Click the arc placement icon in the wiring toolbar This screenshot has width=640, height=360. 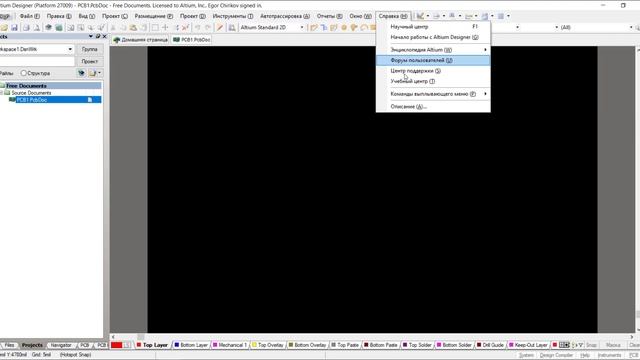tap(364, 27)
